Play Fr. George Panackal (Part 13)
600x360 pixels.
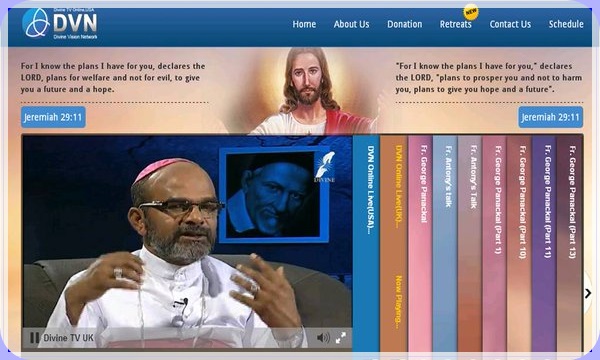[569, 243]
